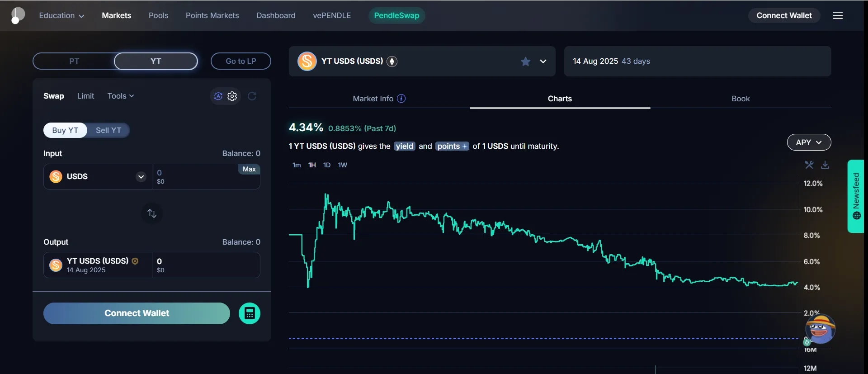The image size is (868, 374).
Task: Open the maturity date selector 14 Aug 2025
Action: tap(698, 61)
